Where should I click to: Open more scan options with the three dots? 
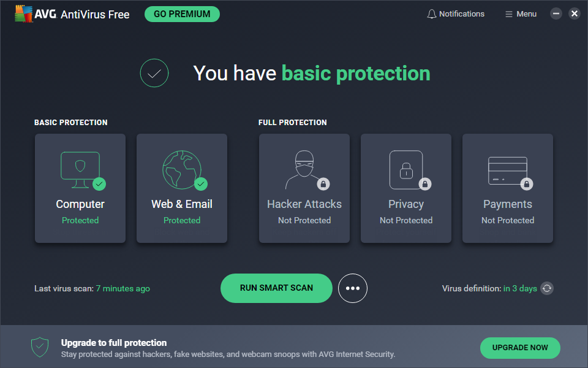tap(353, 288)
